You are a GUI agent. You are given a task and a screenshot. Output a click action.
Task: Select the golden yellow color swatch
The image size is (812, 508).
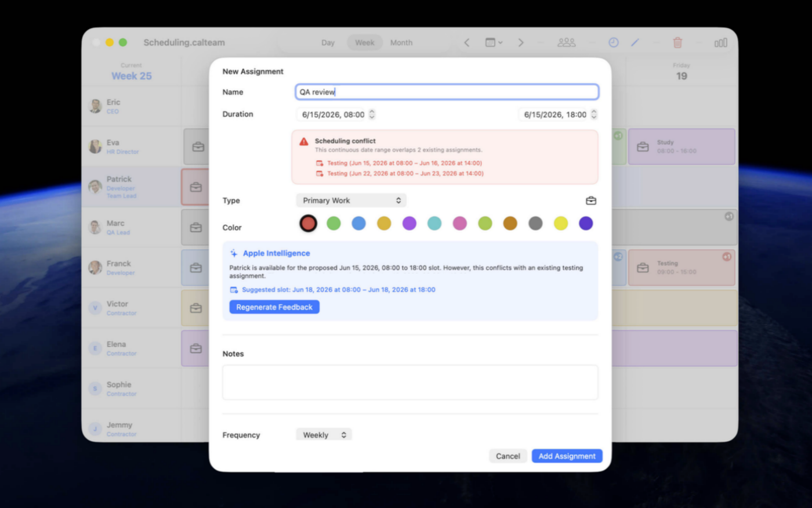384,223
